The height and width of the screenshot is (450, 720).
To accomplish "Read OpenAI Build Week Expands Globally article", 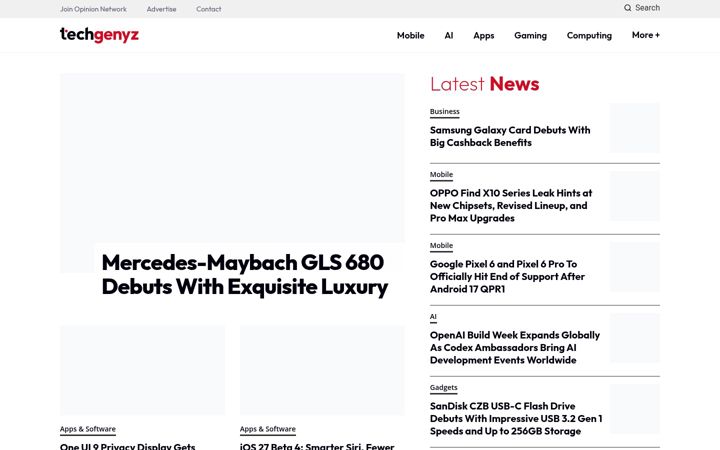I will click(x=515, y=348).
